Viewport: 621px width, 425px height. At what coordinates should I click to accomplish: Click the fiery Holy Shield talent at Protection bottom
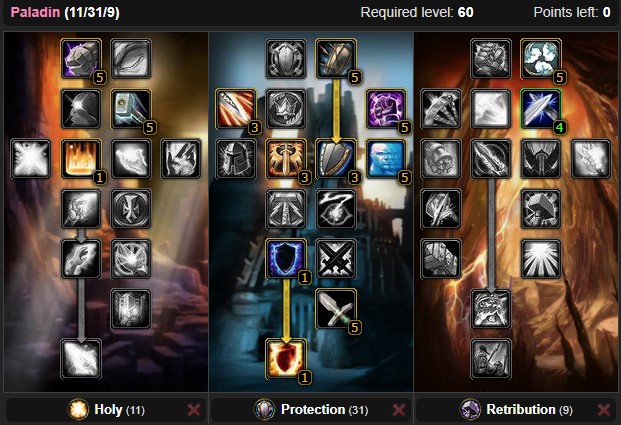286,359
